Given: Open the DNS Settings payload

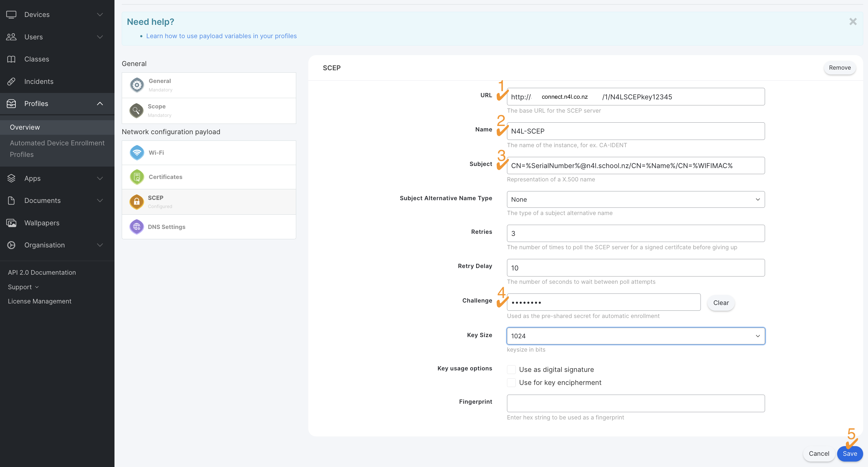Looking at the screenshot, I should 209,227.
